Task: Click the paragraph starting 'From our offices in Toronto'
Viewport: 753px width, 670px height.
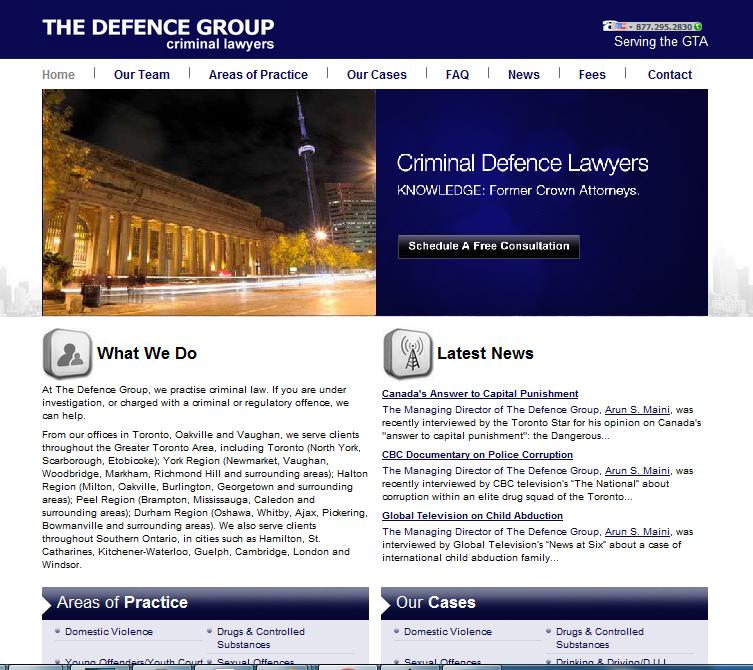Action: click(x=205, y=500)
